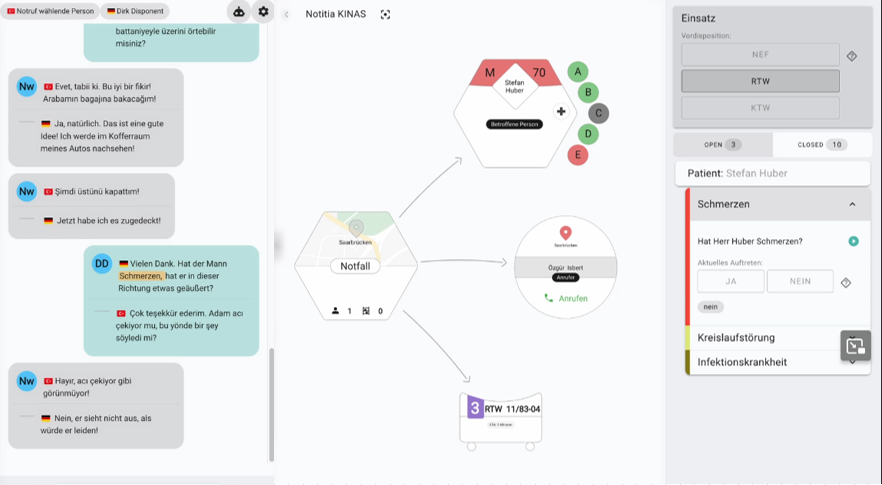Play the question Hat Herr Huber Schmerzen

(x=853, y=241)
